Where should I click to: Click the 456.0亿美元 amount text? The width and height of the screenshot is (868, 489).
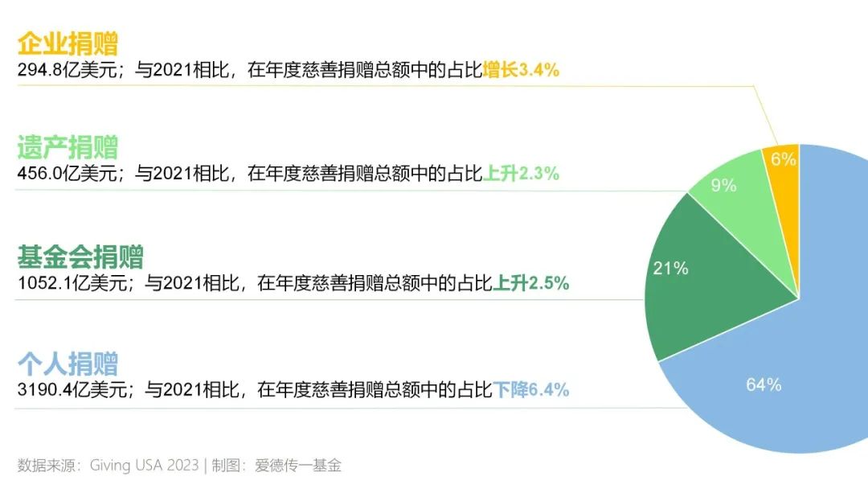point(67,174)
